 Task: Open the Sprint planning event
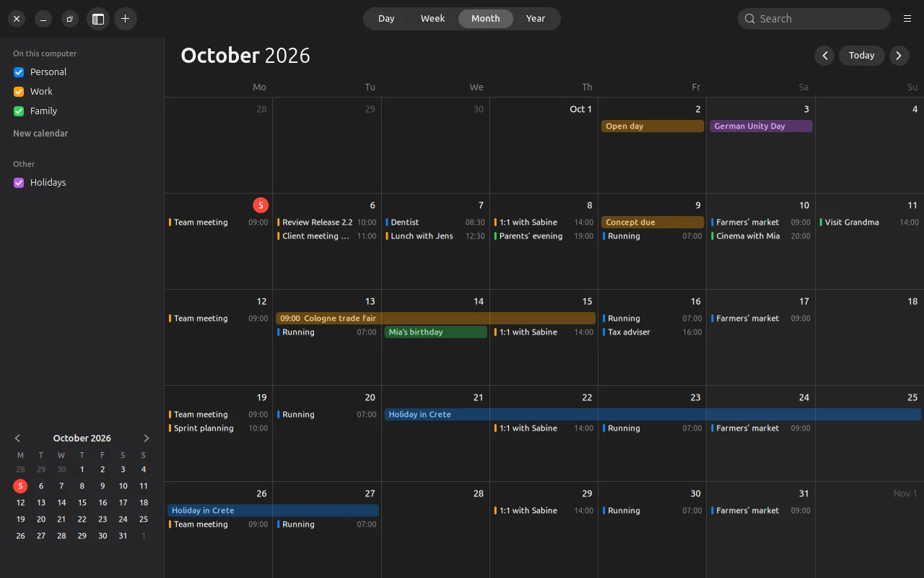(x=219, y=428)
